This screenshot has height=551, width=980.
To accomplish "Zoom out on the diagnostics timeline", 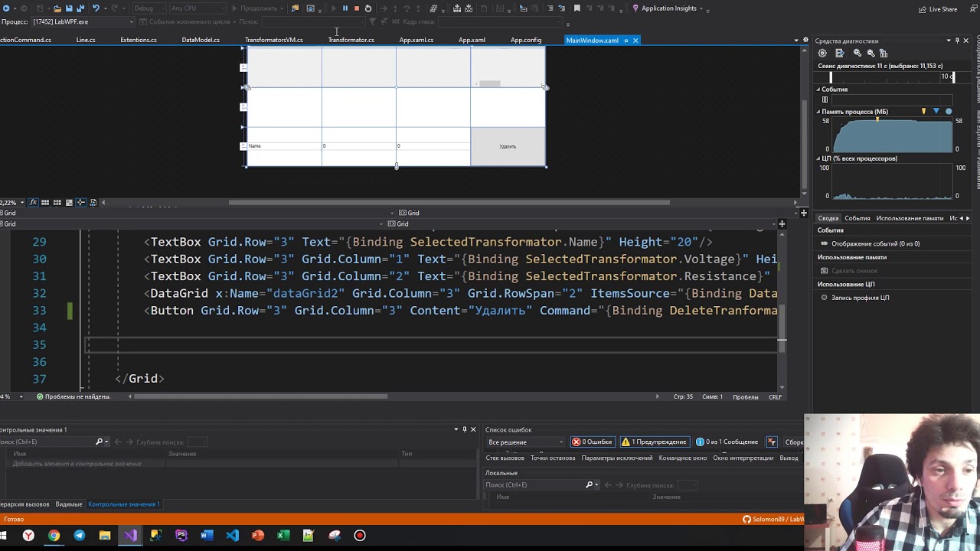I will (871, 53).
